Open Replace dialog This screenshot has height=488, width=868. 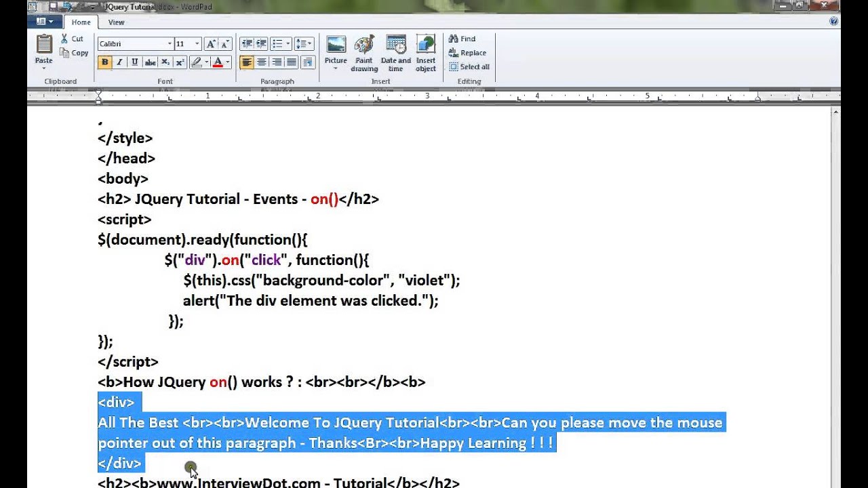point(467,53)
